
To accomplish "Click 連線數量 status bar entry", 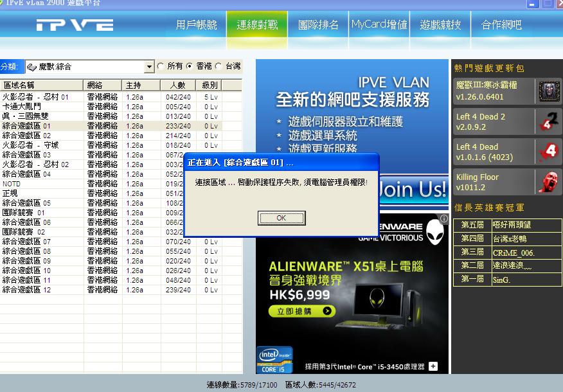I will coord(242,385).
